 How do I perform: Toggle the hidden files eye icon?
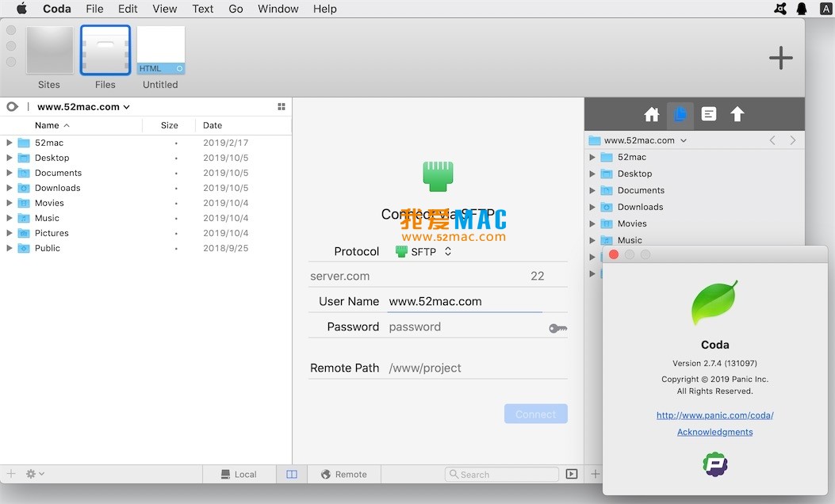[x=12, y=106]
